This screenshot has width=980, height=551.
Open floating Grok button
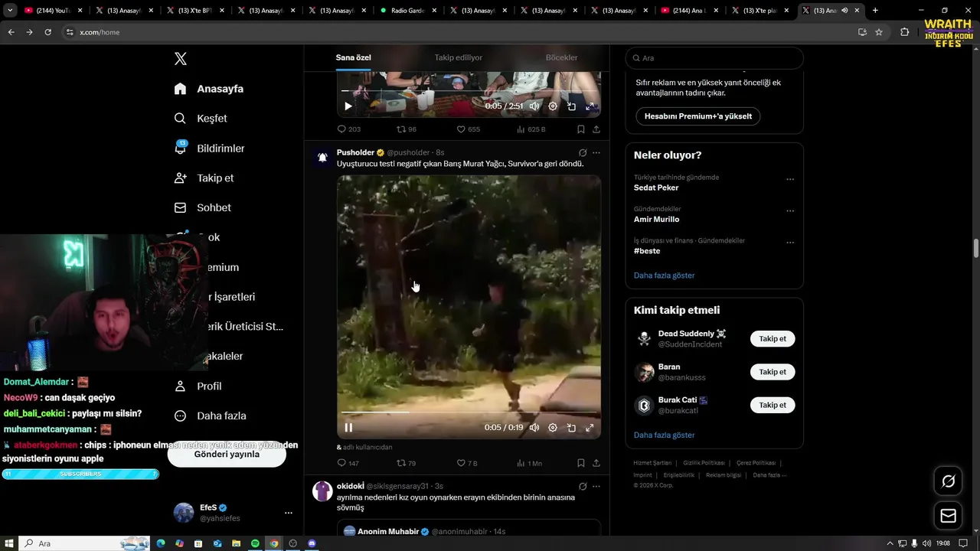pos(948,481)
